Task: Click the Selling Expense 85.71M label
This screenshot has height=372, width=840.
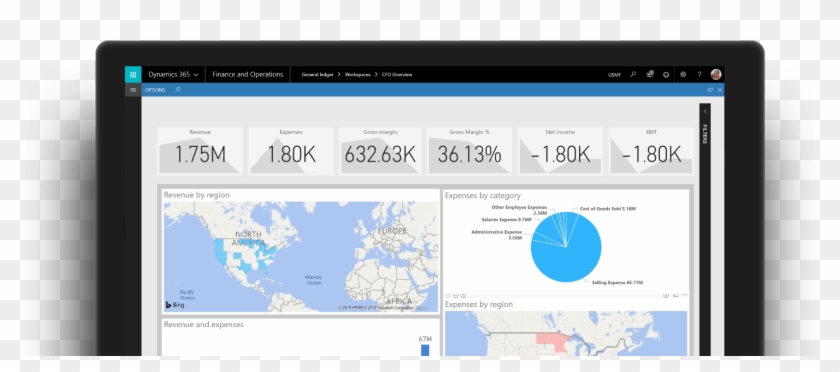Action: pos(617,282)
